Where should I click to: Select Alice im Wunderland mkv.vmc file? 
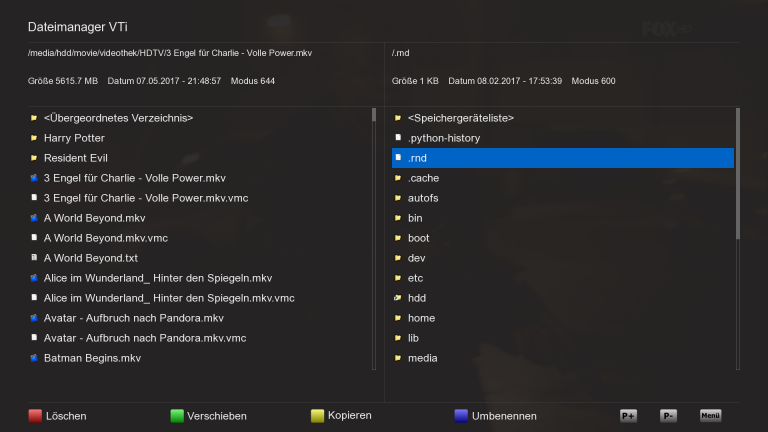[168, 298]
